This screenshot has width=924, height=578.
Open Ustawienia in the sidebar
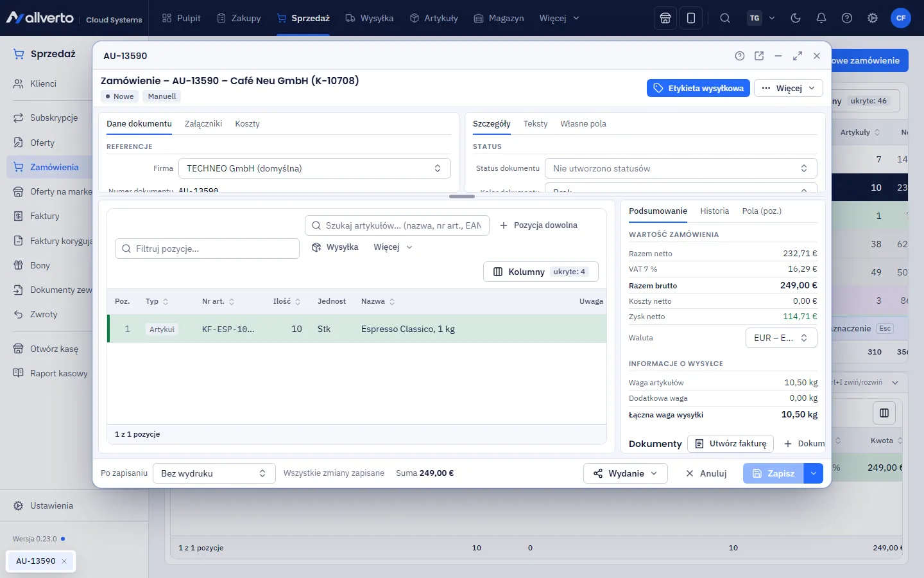coord(51,506)
